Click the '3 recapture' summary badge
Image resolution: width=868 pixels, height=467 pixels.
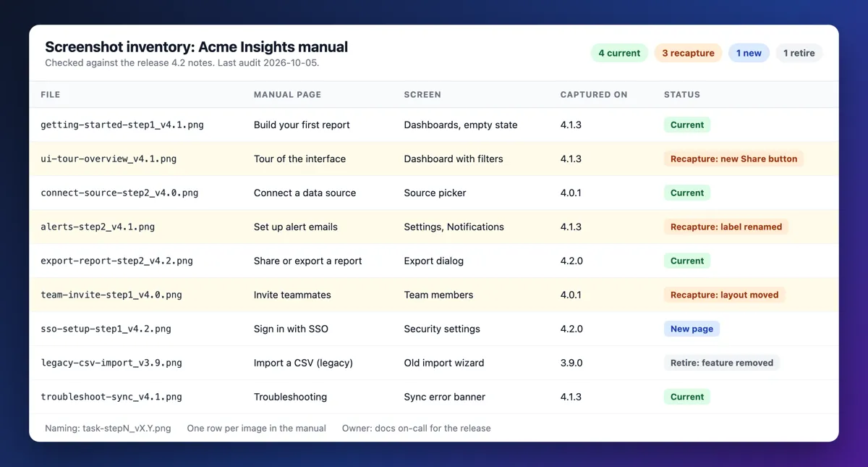tap(688, 53)
